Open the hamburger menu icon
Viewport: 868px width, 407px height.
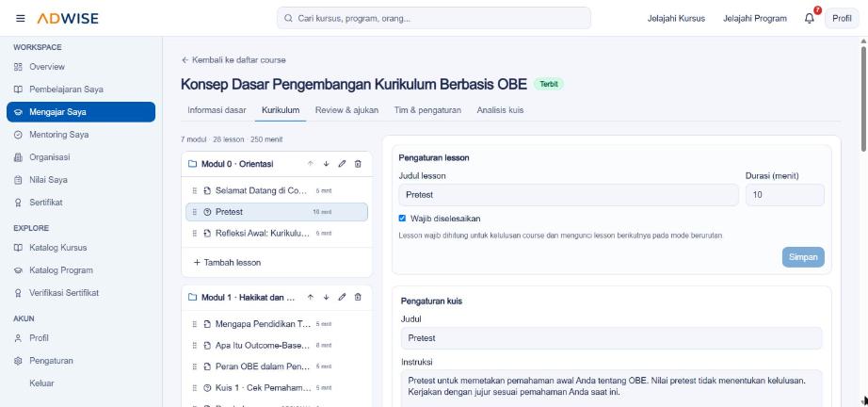point(21,18)
